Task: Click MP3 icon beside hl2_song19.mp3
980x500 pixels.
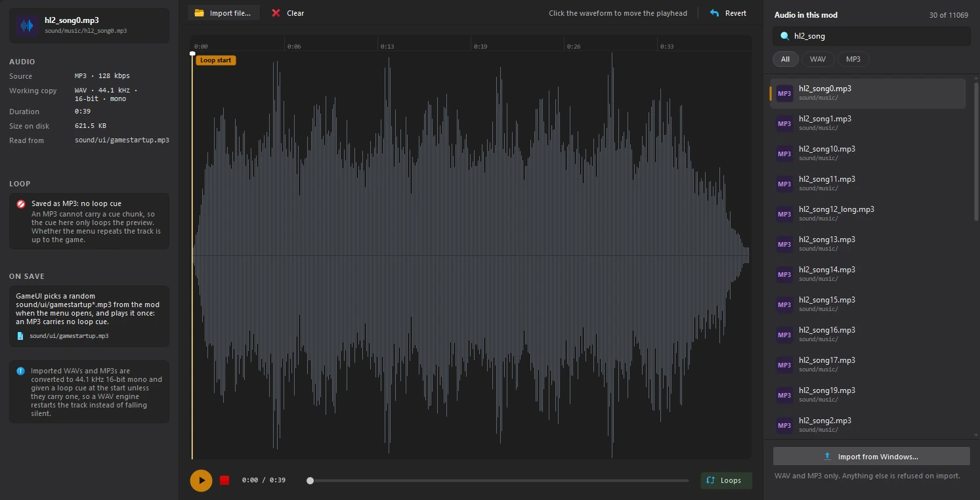Action: coord(784,395)
